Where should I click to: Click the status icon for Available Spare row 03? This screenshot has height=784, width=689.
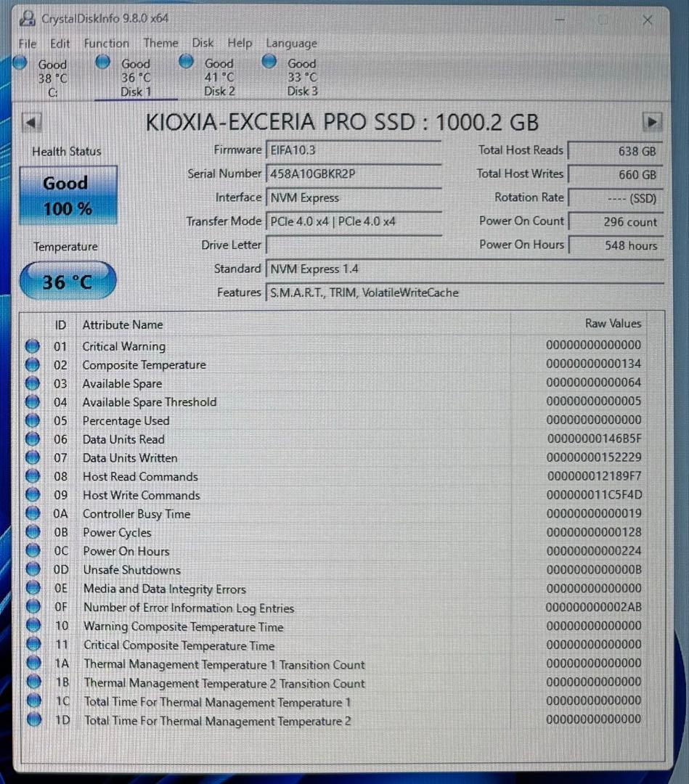tap(33, 383)
